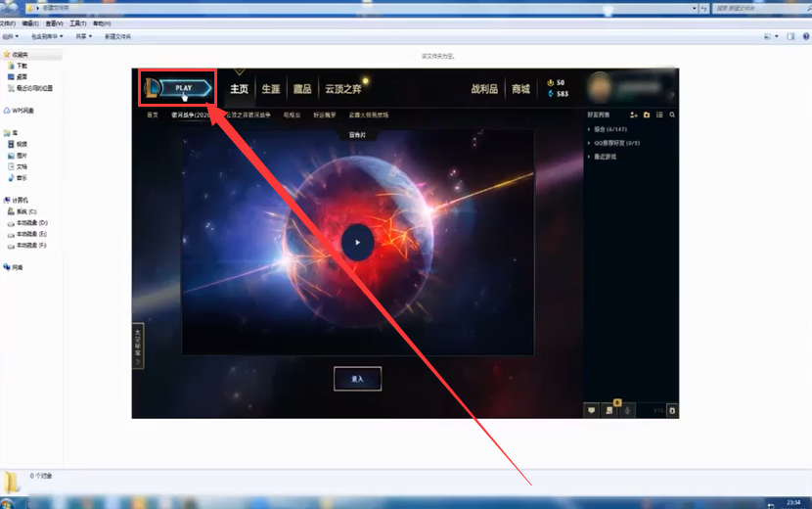Select 库 in the navigation pane

(15, 133)
